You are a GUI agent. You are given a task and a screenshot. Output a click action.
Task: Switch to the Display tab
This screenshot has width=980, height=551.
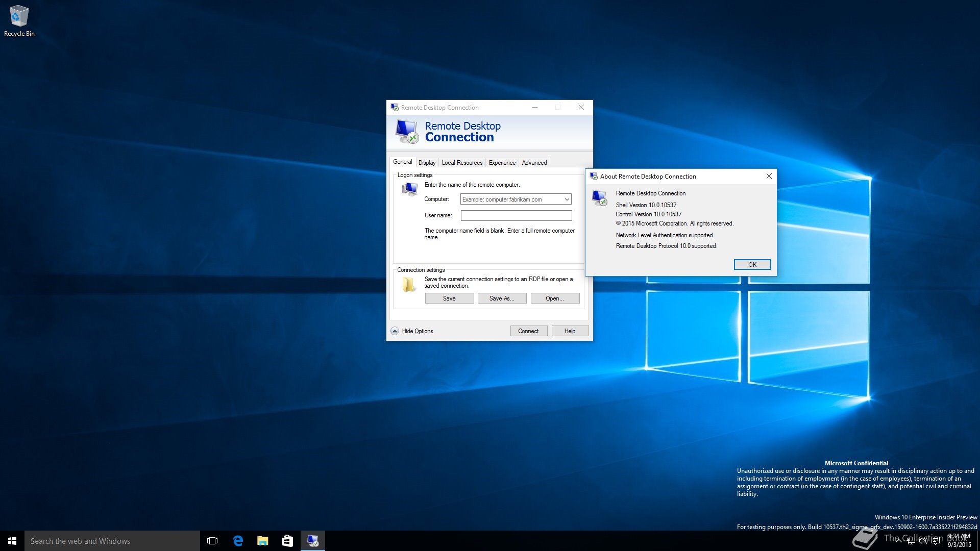click(x=427, y=163)
